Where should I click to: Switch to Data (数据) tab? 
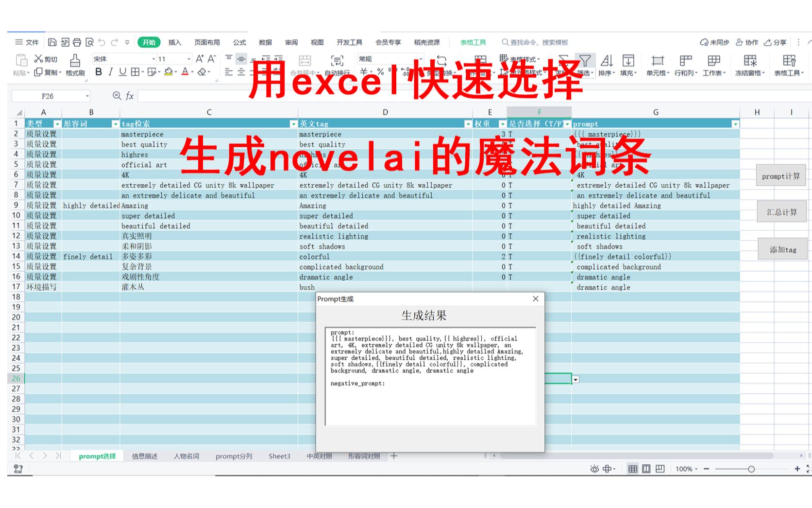coord(265,42)
